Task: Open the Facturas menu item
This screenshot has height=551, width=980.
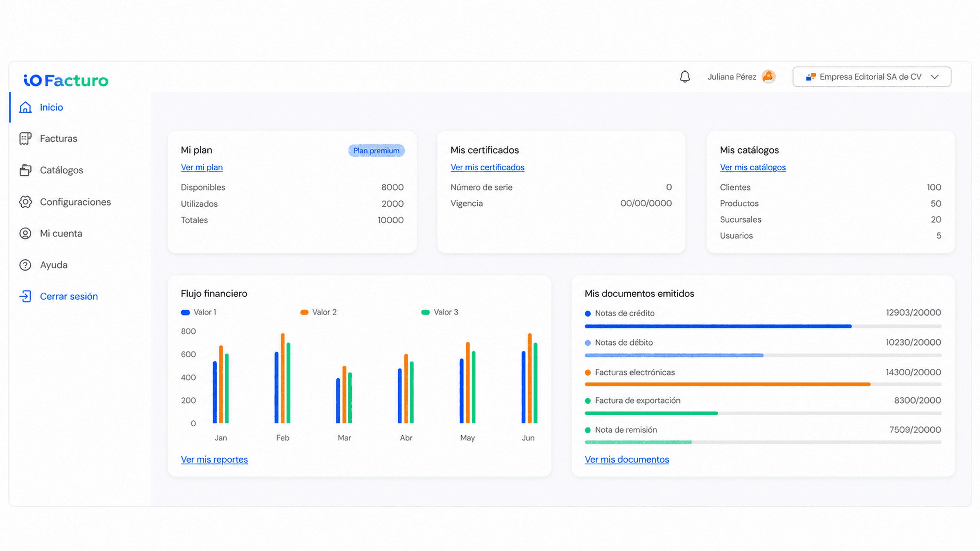Action: point(59,139)
